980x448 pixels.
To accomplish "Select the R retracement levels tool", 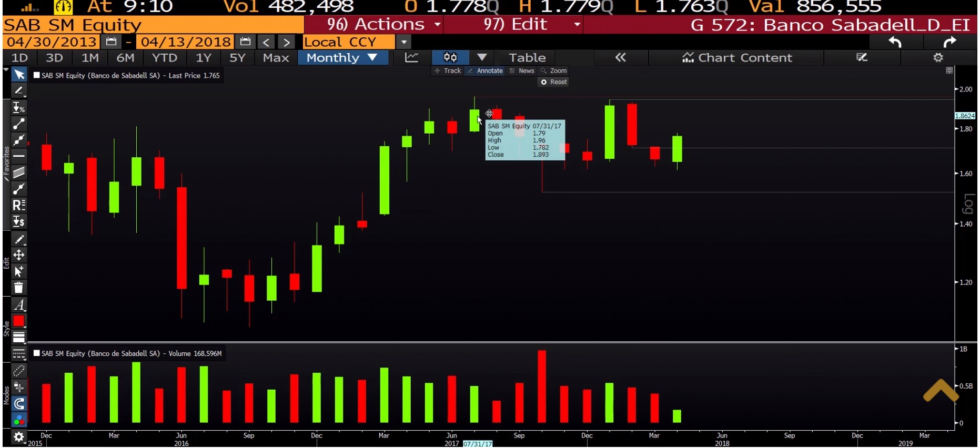I will pyautogui.click(x=19, y=205).
